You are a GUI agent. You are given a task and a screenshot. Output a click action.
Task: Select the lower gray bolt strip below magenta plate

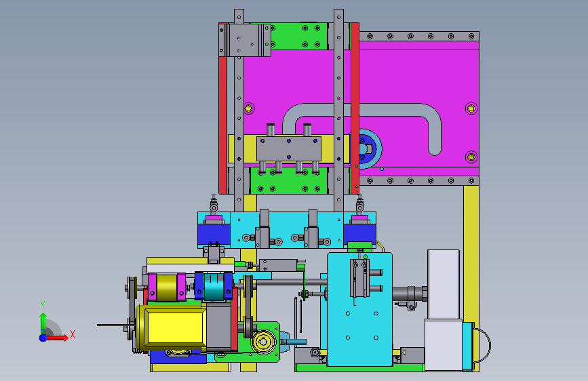(419, 181)
